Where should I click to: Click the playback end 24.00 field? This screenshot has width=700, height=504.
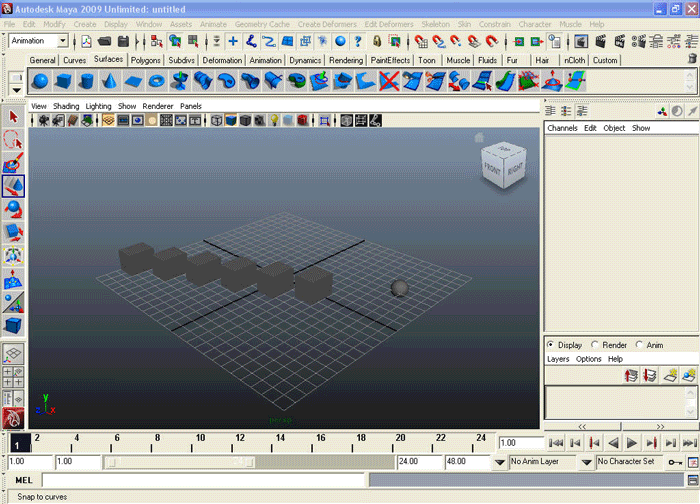tap(419, 462)
